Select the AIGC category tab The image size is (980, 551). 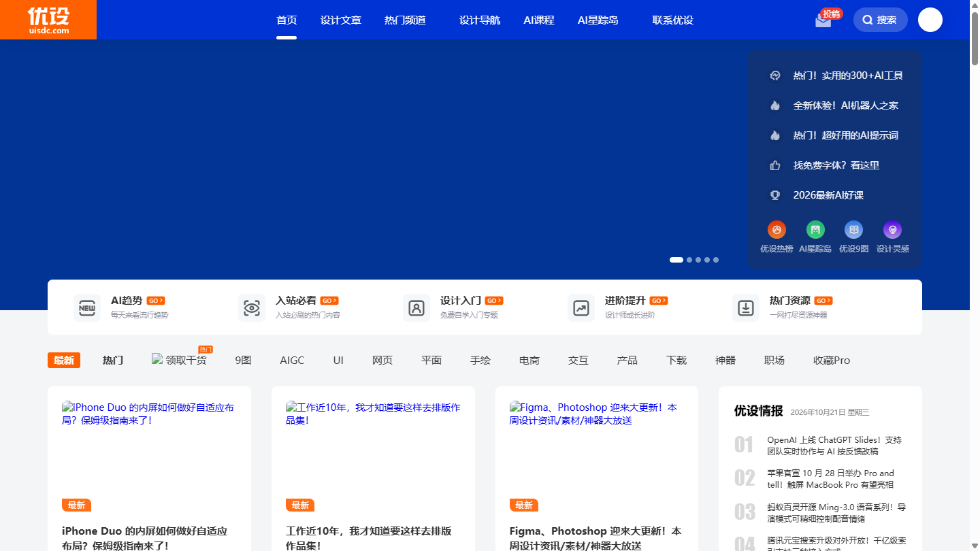coord(292,360)
